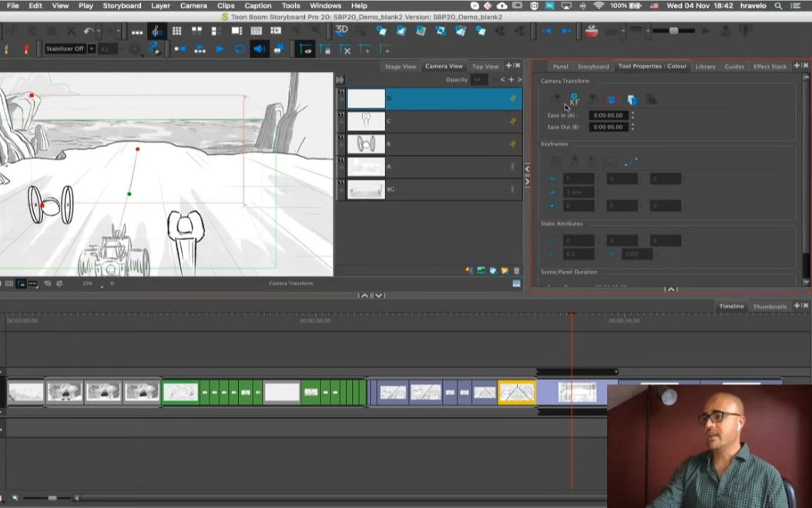The image size is (812, 508).
Task: Toggle the audio playback speaker icon
Action: pyautogui.click(x=259, y=48)
